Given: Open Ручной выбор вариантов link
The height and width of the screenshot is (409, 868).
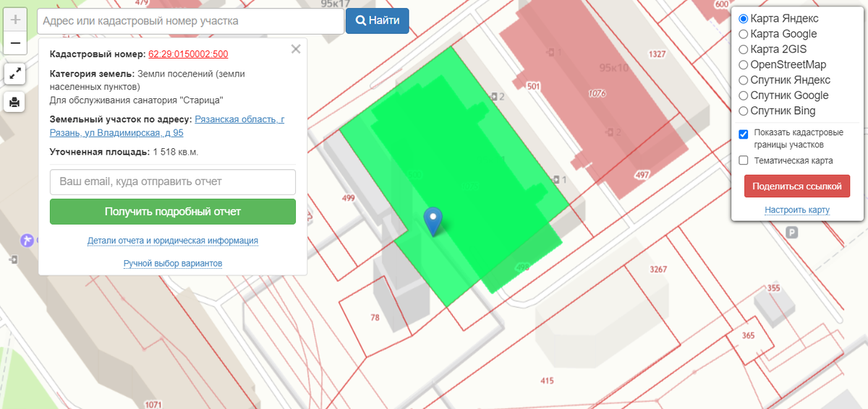Looking at the screenshot, I should [173, 264].
